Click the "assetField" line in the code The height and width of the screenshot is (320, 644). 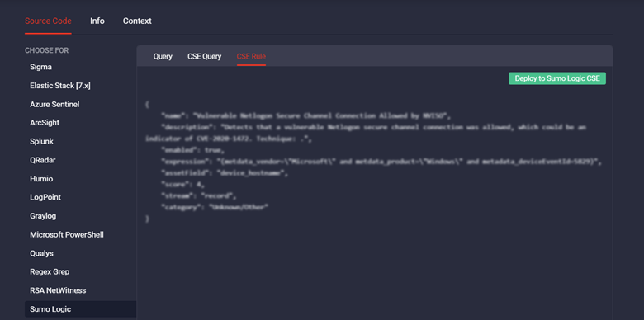pyautogui.click(x=225, y=173)
